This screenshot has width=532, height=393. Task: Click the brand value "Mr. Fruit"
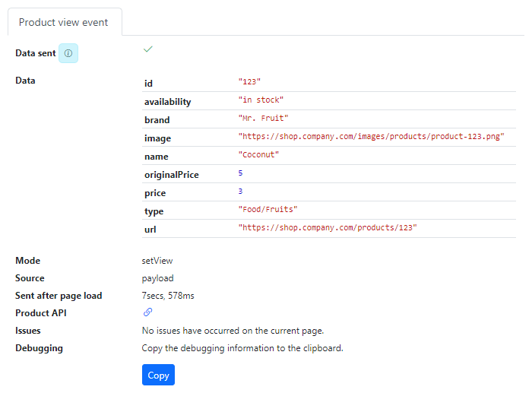point(263,118)
